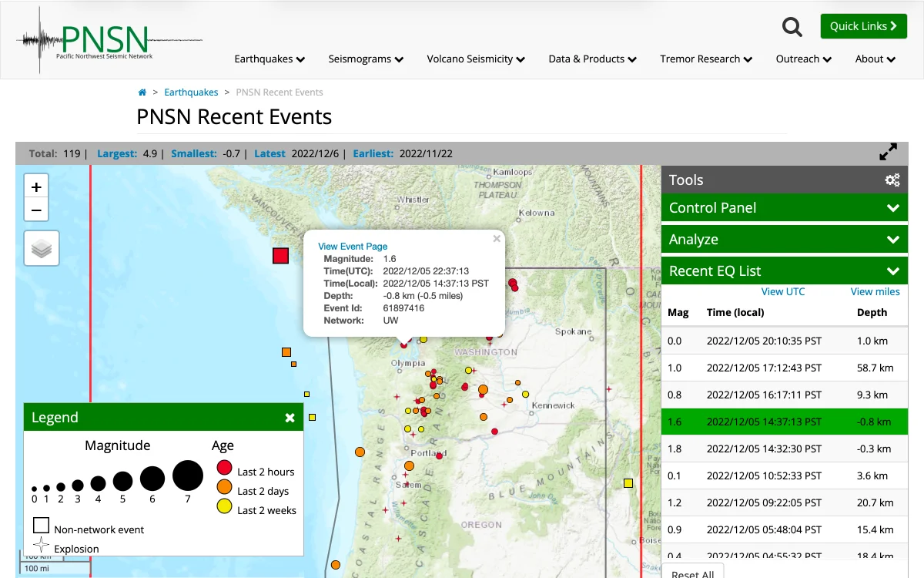Click the Earliest stat link
The image size is (924, 578).
[x=373, y=154]
